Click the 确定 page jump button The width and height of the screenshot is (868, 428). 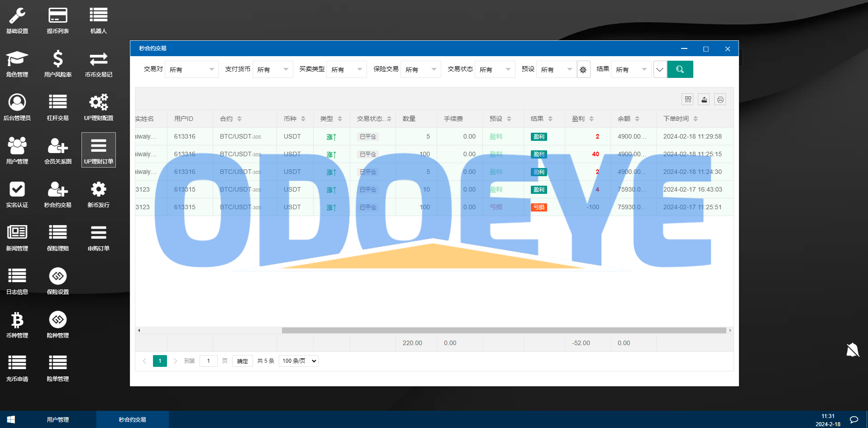[x=243, y=361]
